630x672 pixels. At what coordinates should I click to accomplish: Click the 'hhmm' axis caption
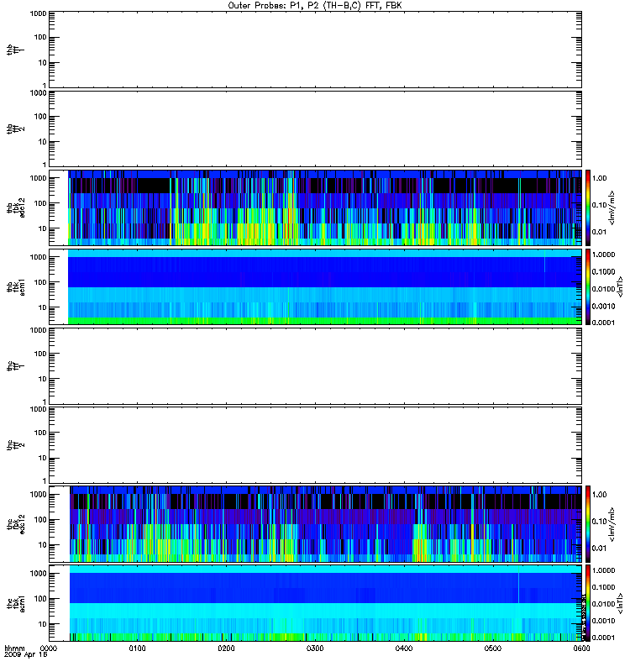coord(14,648)
